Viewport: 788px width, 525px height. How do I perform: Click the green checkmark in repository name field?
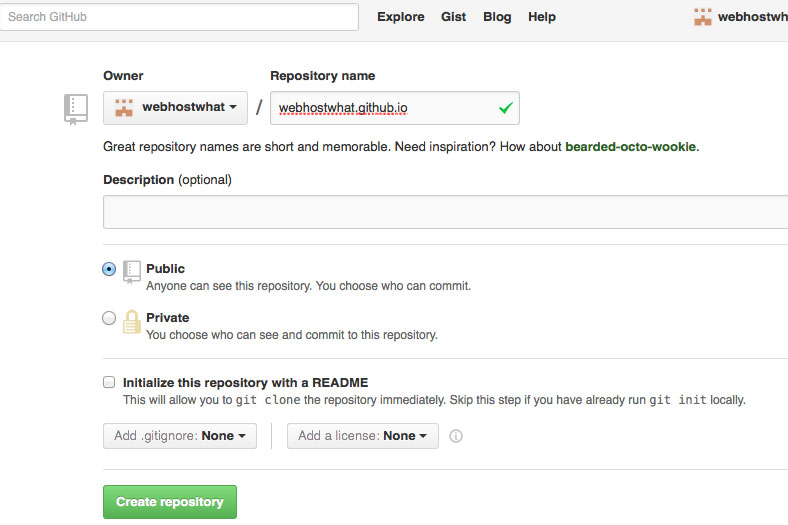click(x=506, y=108)
